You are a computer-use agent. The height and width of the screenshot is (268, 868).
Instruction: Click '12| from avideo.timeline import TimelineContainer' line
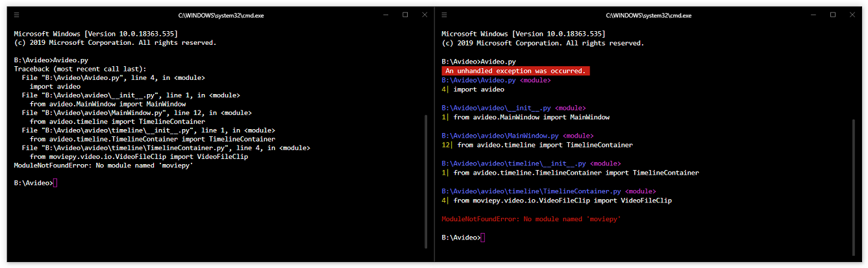tap(537, 145)
